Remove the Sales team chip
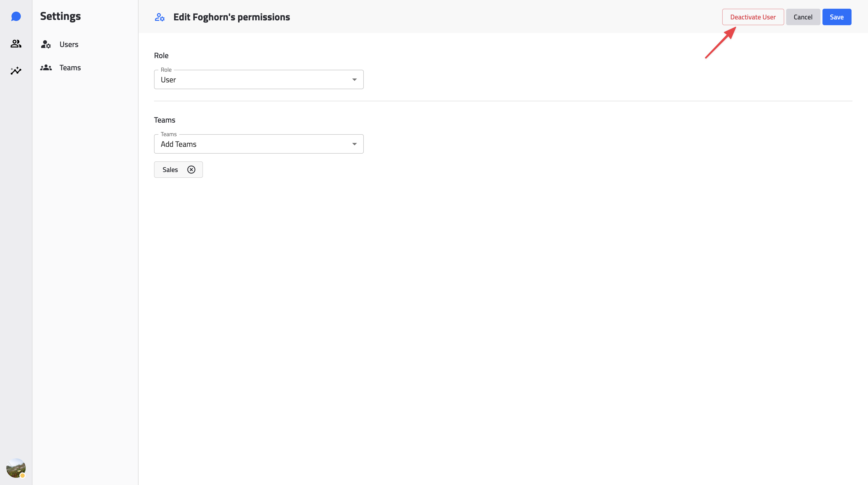 [x=191, y=170]
